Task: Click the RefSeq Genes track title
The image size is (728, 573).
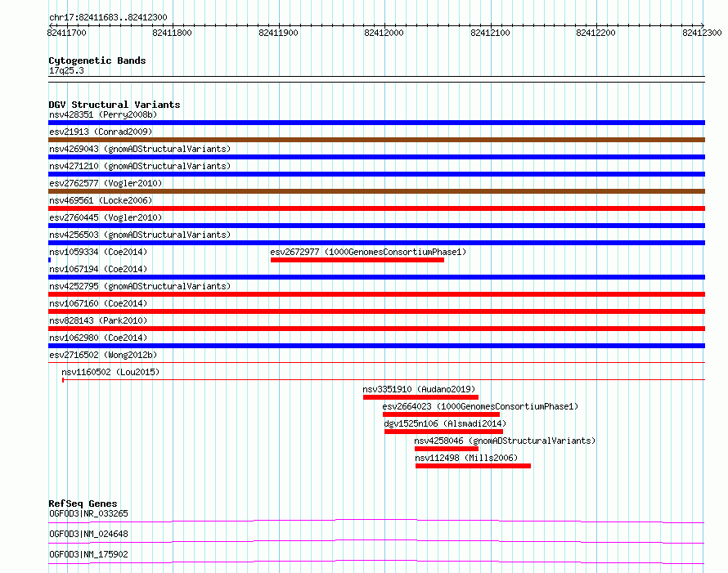Action: 83,504
